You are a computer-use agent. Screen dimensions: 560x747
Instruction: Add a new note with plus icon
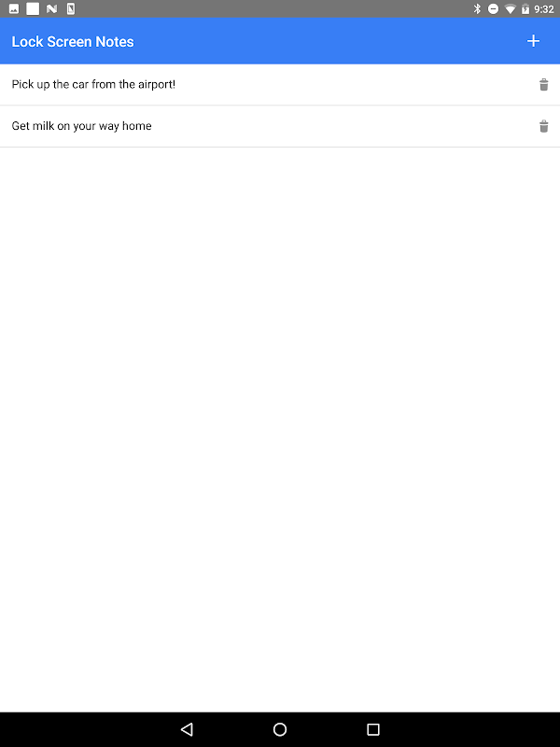[533, 41]
